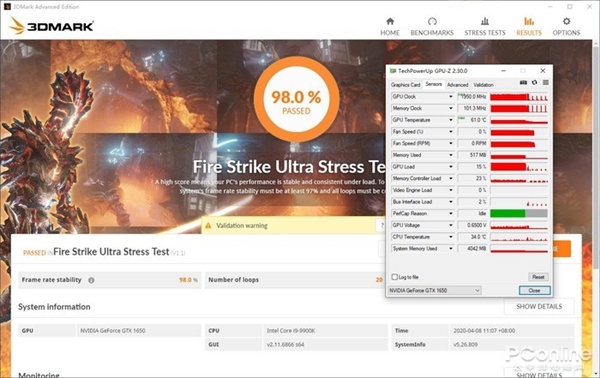This screenshot has height=378, width=600.
Task: Select the RESULTS tab in 3DMark
Action: click(x=529, y=26)
